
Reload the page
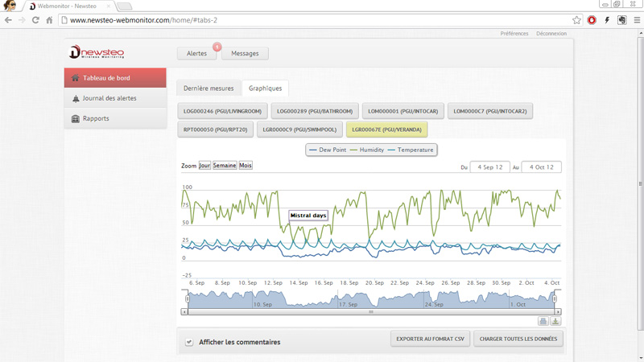(35, 20)
